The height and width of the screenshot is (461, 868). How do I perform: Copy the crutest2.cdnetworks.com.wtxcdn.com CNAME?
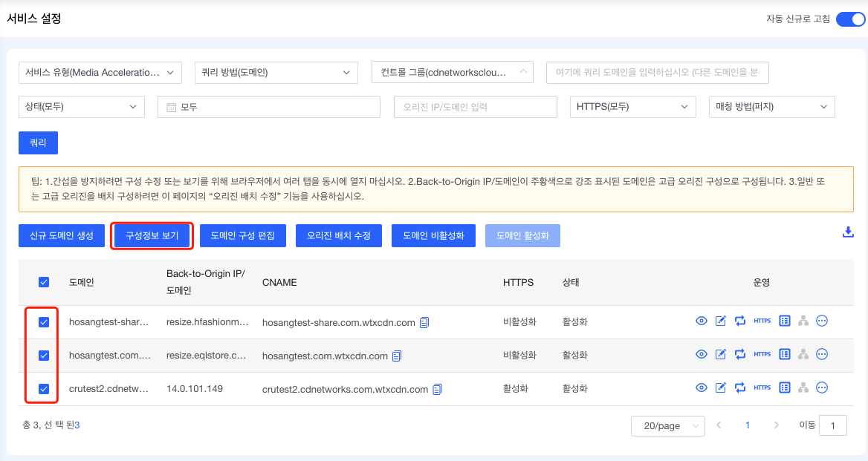[438, 389]
